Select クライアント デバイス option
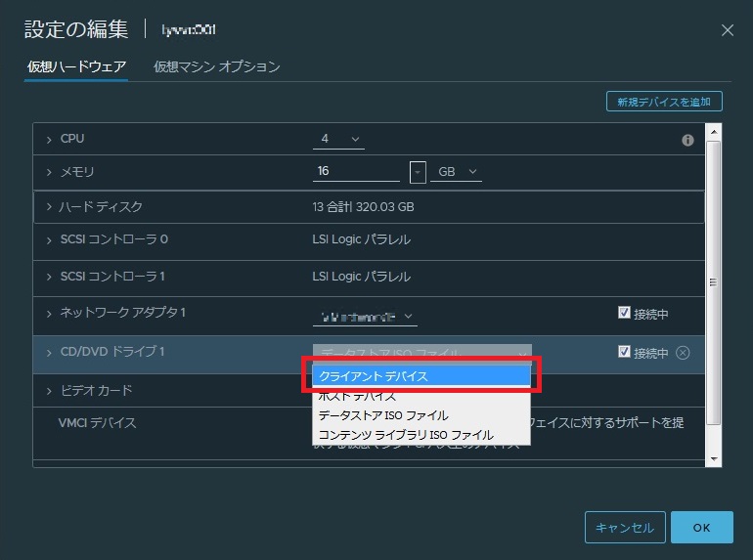753x560 pixels. pyautogui.click(x=421, y=376)
